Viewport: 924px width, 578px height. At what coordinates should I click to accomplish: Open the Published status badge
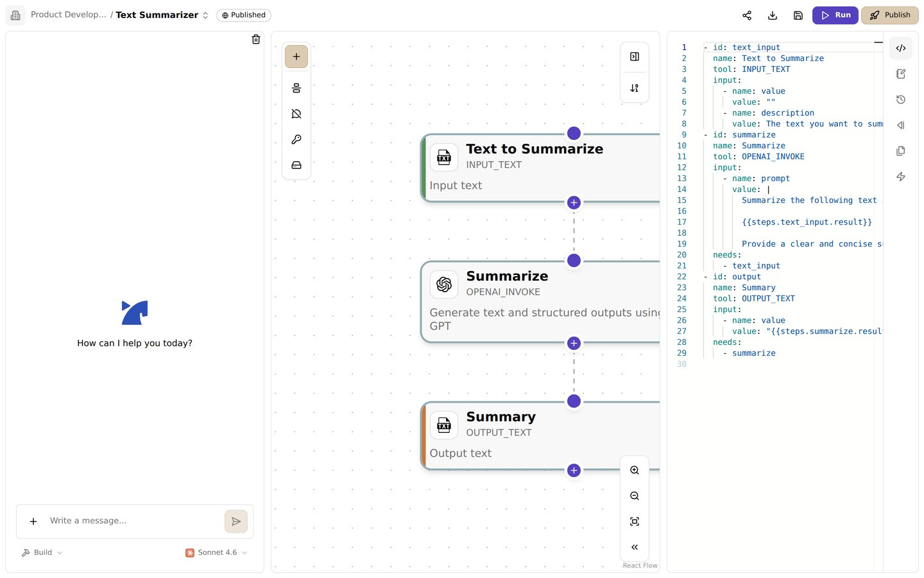pyautogui.click(x=244, y=15)
